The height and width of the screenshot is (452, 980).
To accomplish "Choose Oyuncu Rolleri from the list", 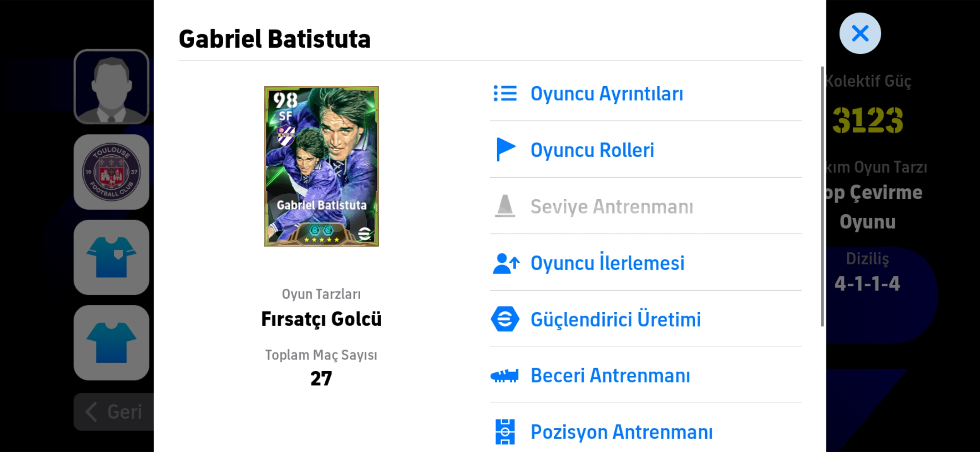I will pyautogui.click(x=592, y=150).
